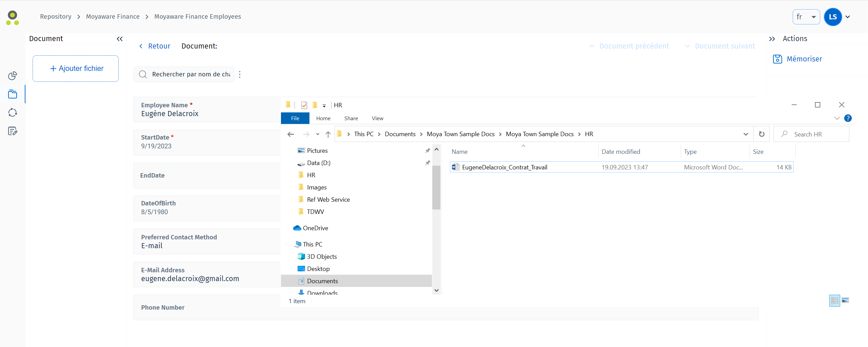Click the Explorer forward arrow
The width and height of the screenshot is (868, 347).
coord(306,134)
